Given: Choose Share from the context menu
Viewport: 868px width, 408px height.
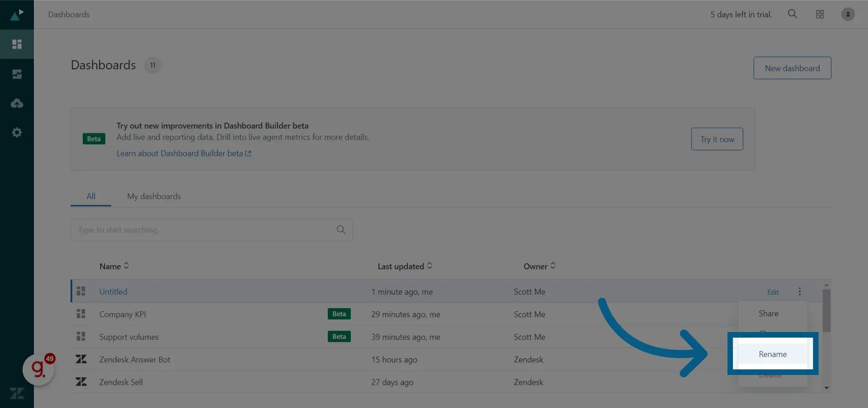Looking at the screenshot, I should (769, 313).
